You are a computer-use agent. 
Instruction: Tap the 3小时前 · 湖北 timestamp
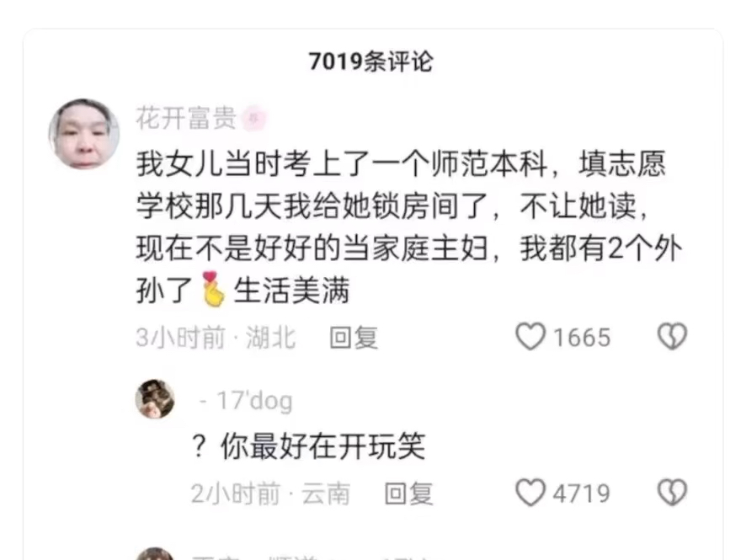coord(216,338)
